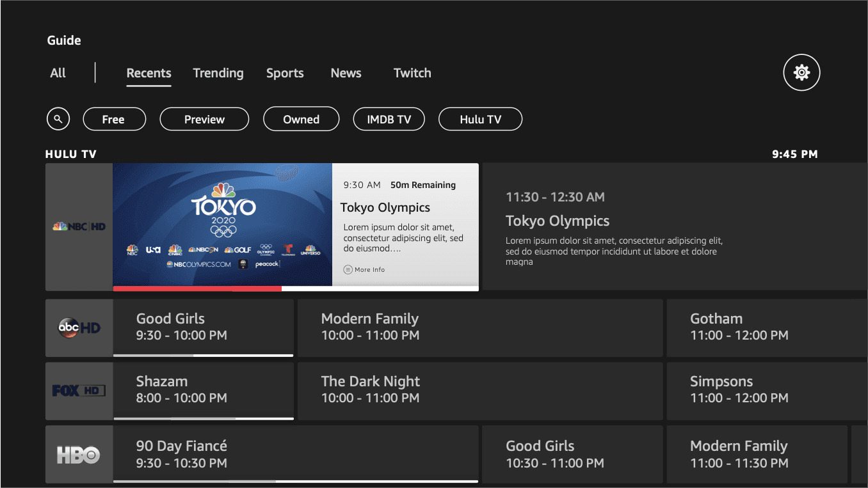
Task: Click the 90 Day Fiancé progress bar
Action: (x=296, y=481)
